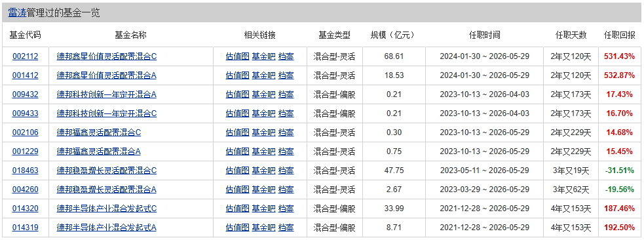Click 档案 in the 009433 row
This screenshot has width=644, height=240.
(x=286, y=113)
